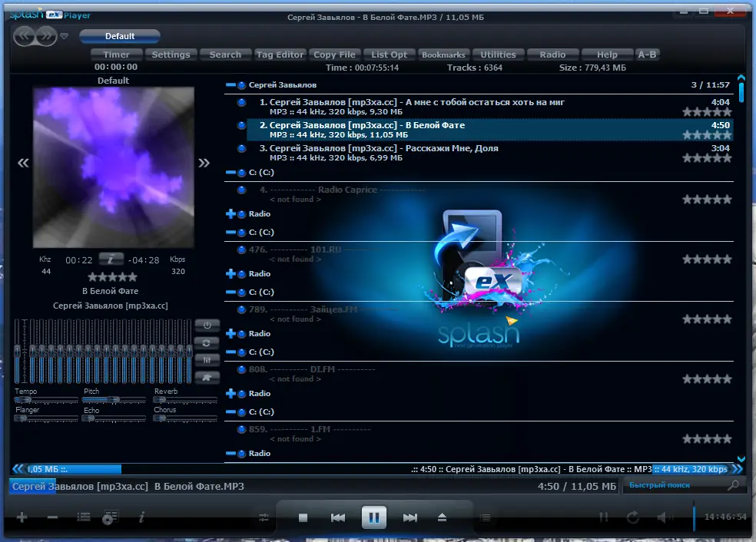Open the playlist list icon in bottom toolbar
Screen dimensions: 756x542
(x=84, y=517)
